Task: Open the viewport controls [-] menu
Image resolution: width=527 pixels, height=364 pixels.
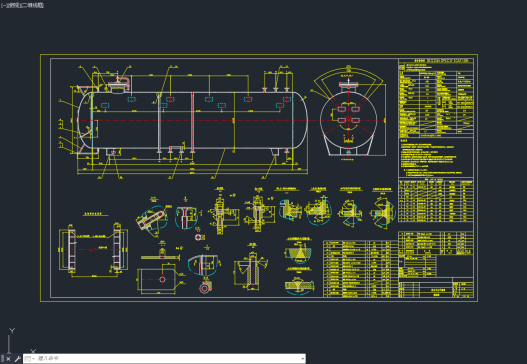Action: 4,5
